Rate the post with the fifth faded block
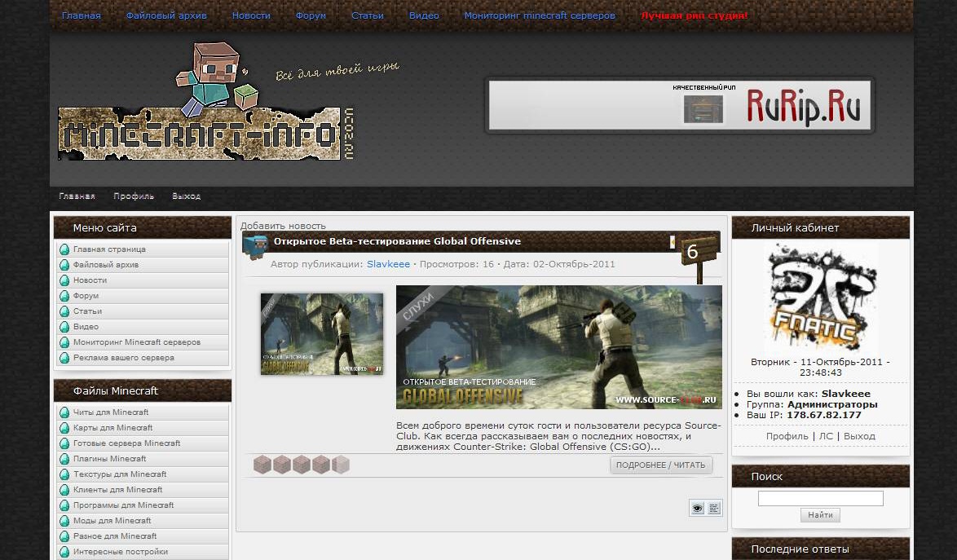This screenshot has height=560, width=957. [341, 465]
